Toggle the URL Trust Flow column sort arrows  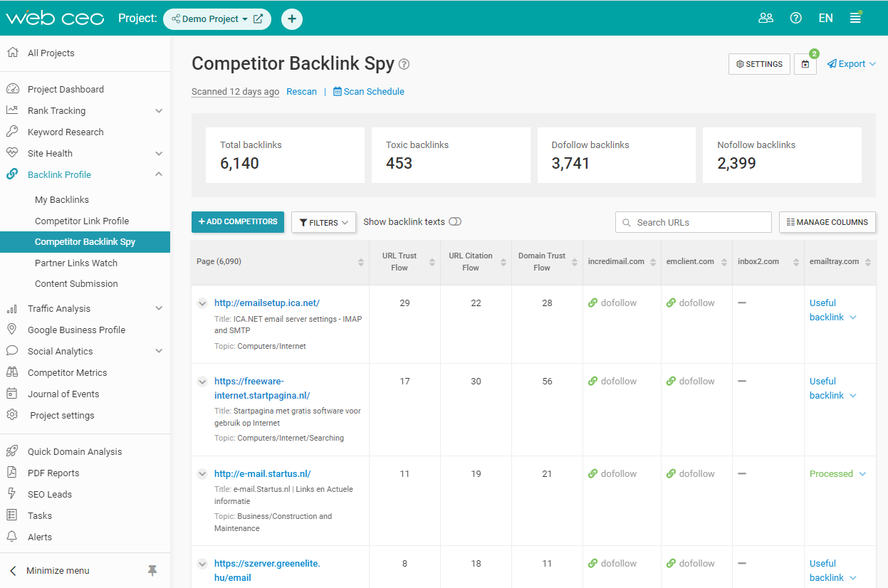tap(433, 263)
